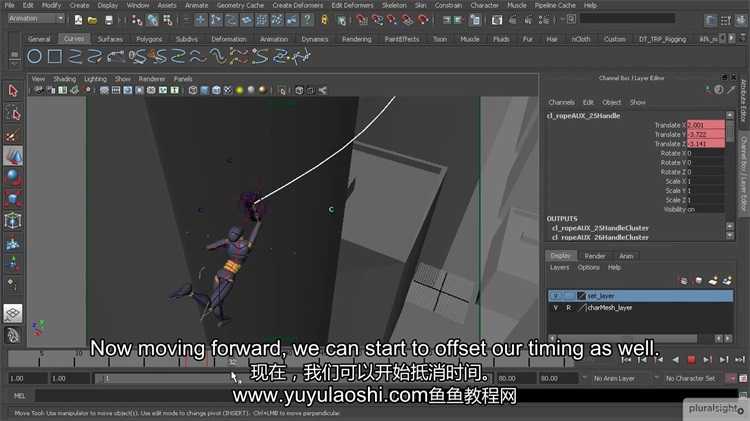Screen dimensions: 750x421
Task: Click the wireframe cube viewport icon
Action: coord(193,90)
